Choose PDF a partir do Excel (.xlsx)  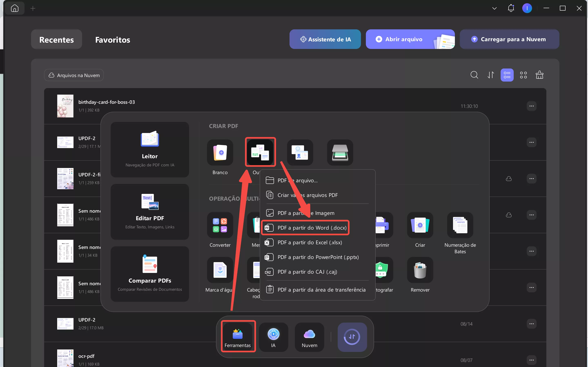tap(310, 242)
